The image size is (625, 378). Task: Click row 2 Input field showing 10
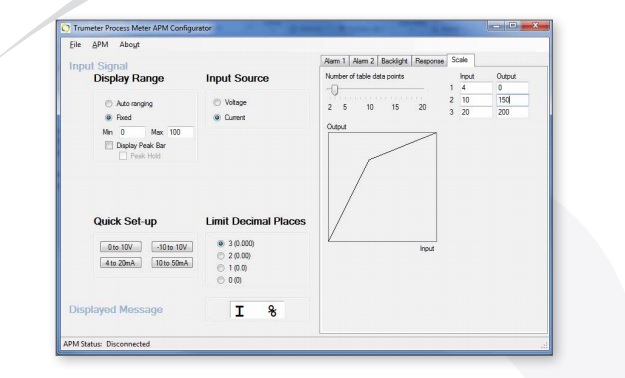[476, 100]
